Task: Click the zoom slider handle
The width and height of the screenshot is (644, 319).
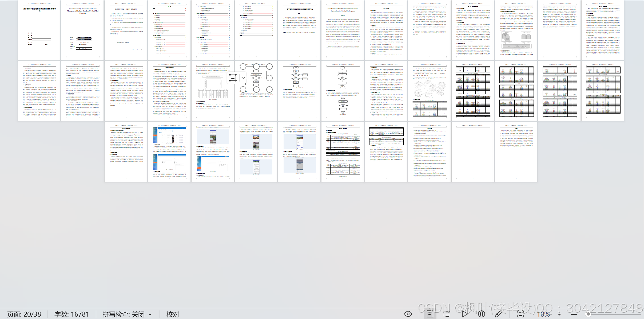Action: point(588,314)
